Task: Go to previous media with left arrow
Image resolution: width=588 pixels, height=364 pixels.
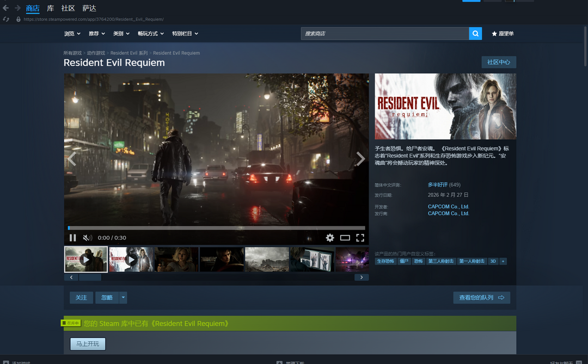Action: pos(72,159)
